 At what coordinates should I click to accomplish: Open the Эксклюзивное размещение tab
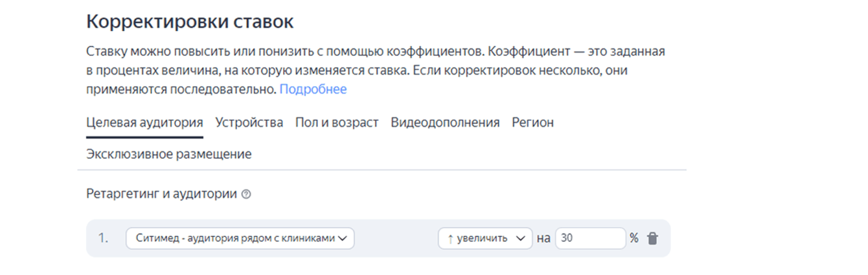click(168, 154)
